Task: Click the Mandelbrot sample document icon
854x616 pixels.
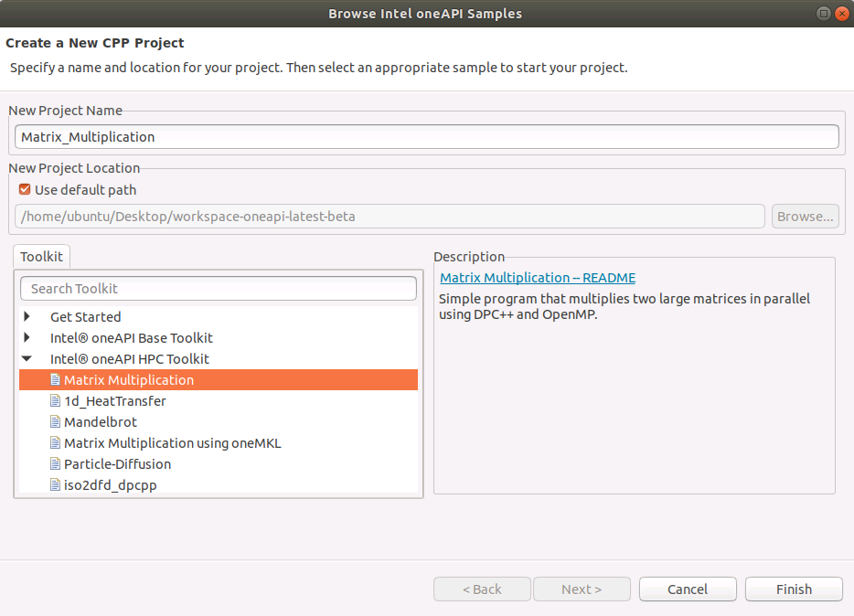Action: click(55, 421)
